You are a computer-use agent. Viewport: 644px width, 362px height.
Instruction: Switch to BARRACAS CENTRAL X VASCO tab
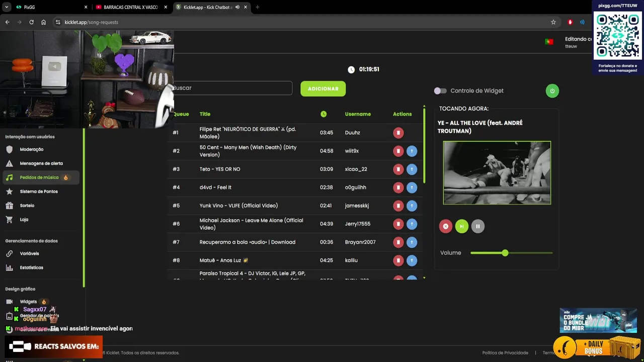131,7
